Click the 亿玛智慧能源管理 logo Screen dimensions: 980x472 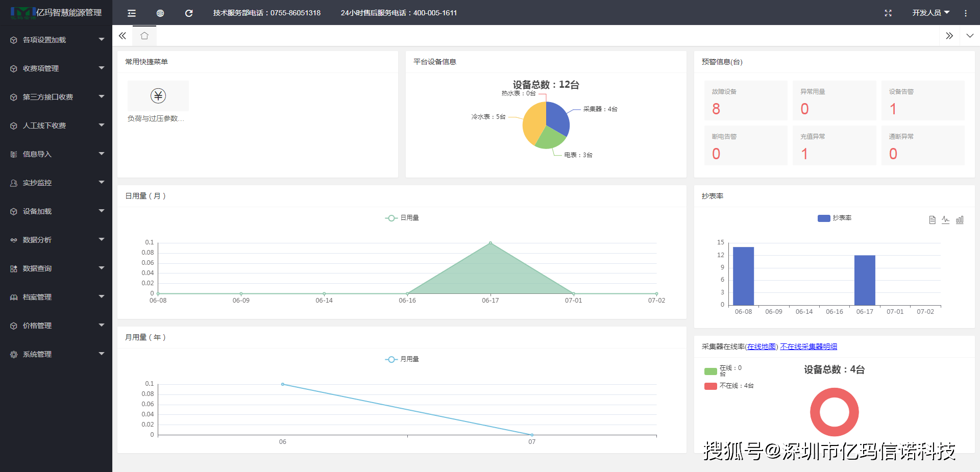click(56, 13)
